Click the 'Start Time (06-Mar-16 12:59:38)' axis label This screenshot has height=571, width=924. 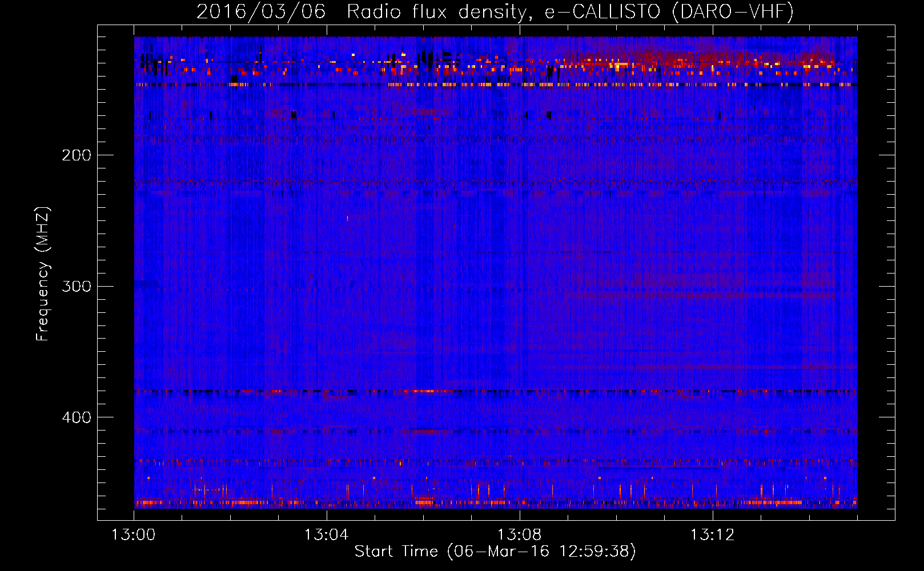click(495, 552)
